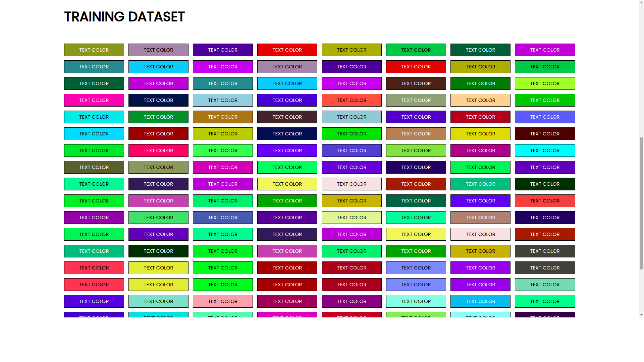Pick the golden-brown TEXT COLOR swatch

tap(223, 117)
